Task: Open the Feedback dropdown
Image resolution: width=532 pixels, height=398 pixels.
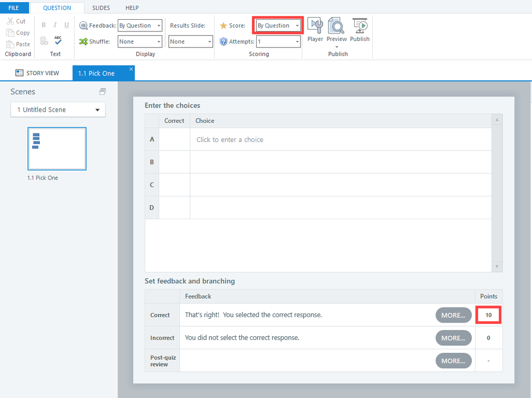Action: pyautogui.click(x=140, y=26)
